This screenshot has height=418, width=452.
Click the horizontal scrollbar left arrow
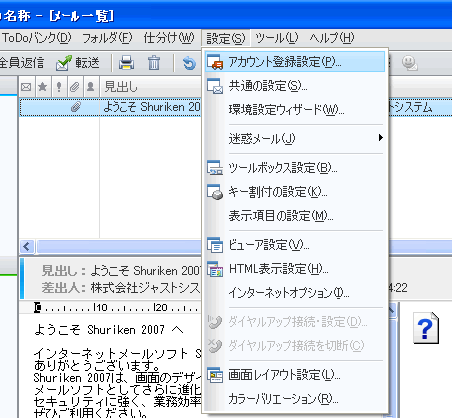[27, 247]
